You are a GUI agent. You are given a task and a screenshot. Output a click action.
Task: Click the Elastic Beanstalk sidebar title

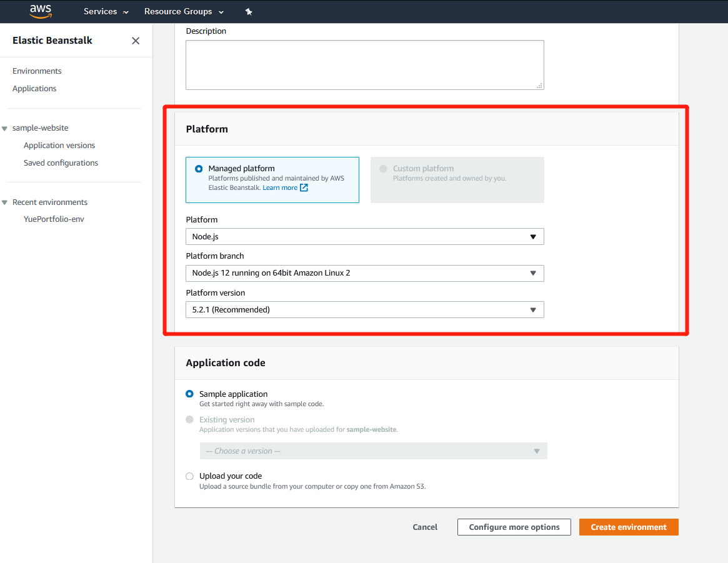pos(52,41)
